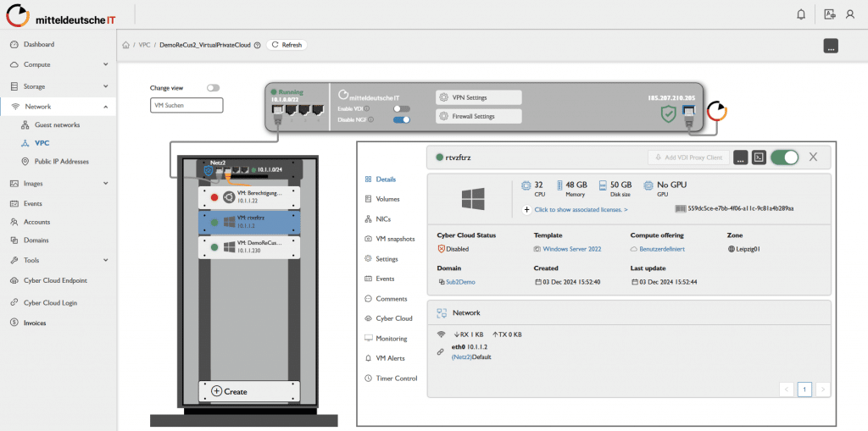Open the user profile icon
The height and width of the screenshot is (431, 868).
[x=849, y=15]
